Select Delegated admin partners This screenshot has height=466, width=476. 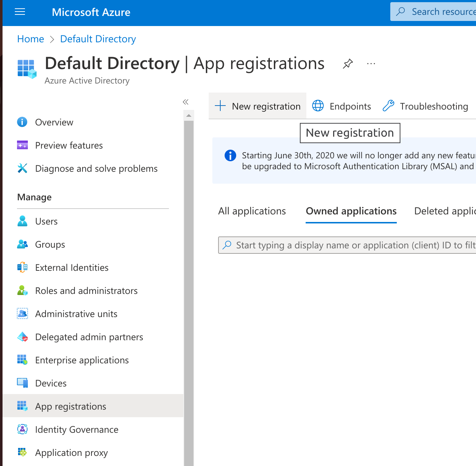[89, 337]
